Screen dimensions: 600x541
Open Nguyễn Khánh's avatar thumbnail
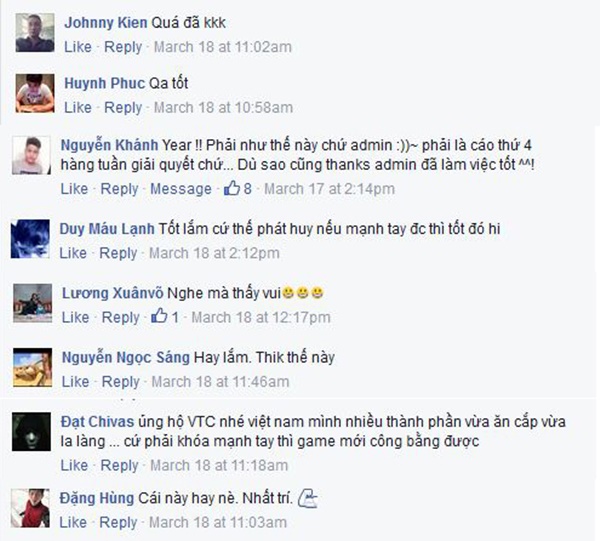pos(31,155)
